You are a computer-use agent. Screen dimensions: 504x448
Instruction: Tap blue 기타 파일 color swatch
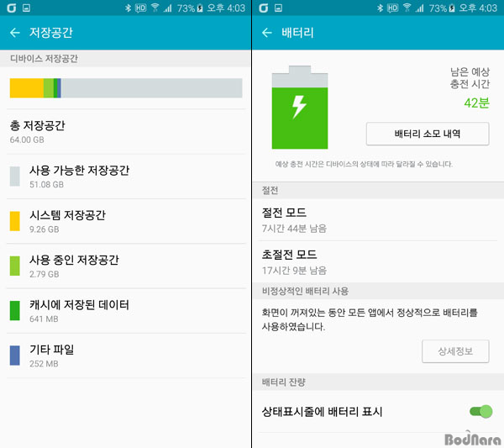[x=15, y=356]
